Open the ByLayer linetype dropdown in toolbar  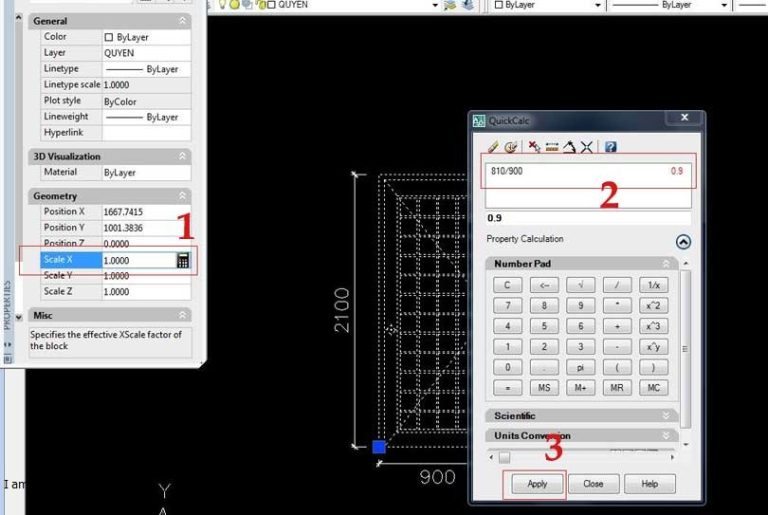click(723, 5)
